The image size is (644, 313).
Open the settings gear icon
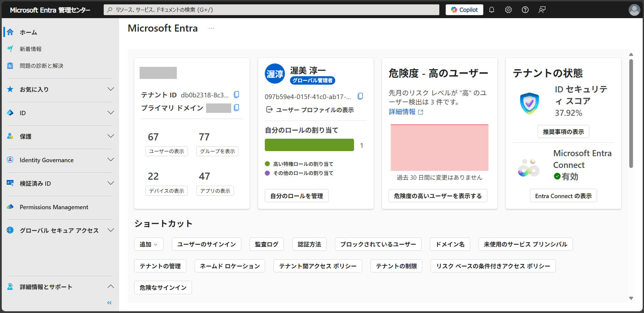pyautogui.click(x=508, y=10)
